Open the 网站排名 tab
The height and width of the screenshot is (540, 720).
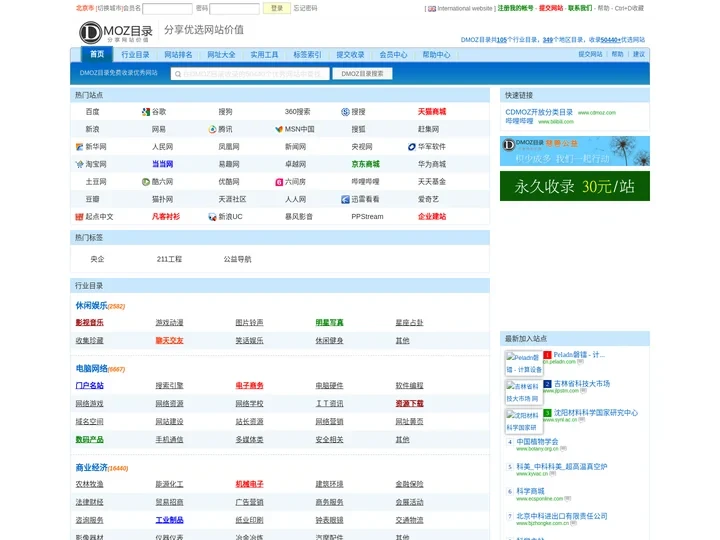point(178,55)
